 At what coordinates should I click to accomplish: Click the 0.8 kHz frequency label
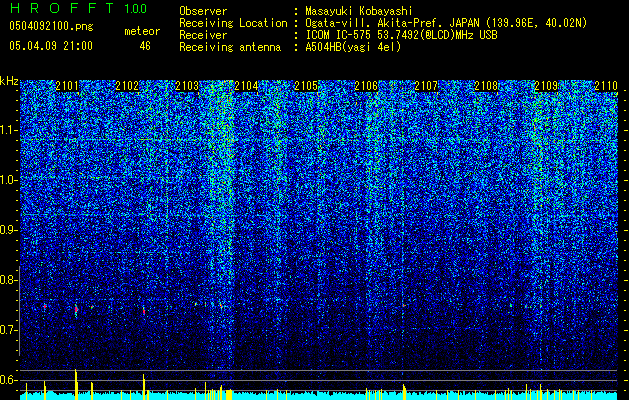click(x=8, y=280)
